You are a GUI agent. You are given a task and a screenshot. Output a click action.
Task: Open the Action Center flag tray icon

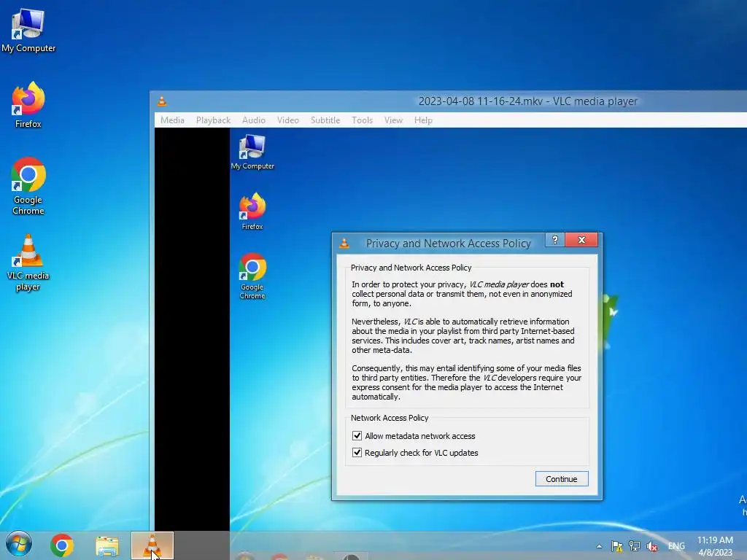tap(617, 546)
